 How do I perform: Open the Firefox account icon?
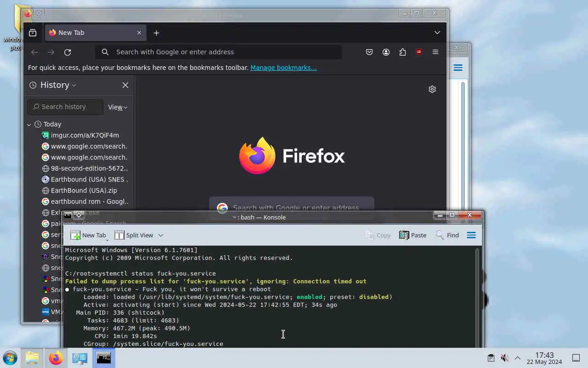coord(386,52)
